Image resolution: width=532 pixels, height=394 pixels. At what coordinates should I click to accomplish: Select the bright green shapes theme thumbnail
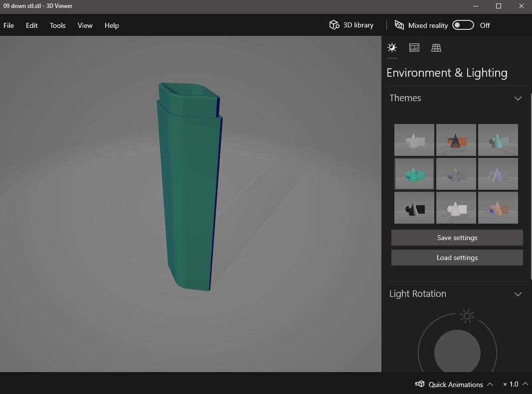tap(414, 174)
